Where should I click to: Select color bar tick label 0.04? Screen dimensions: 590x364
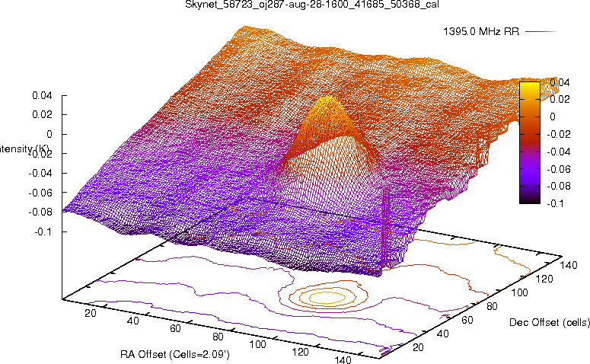click(x=560, y=82)
